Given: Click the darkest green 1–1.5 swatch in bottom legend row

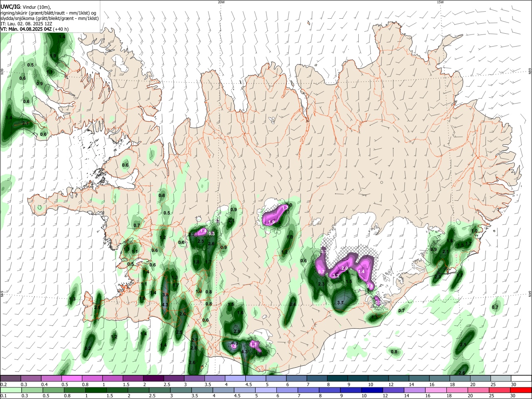Looking at the screenshot, I should pyautogui.click(x=95, y=390).
